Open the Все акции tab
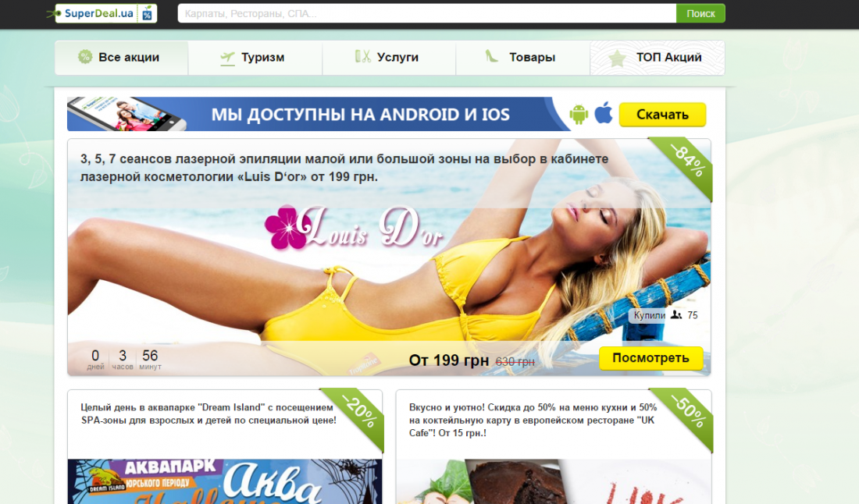 coord(122,58)
